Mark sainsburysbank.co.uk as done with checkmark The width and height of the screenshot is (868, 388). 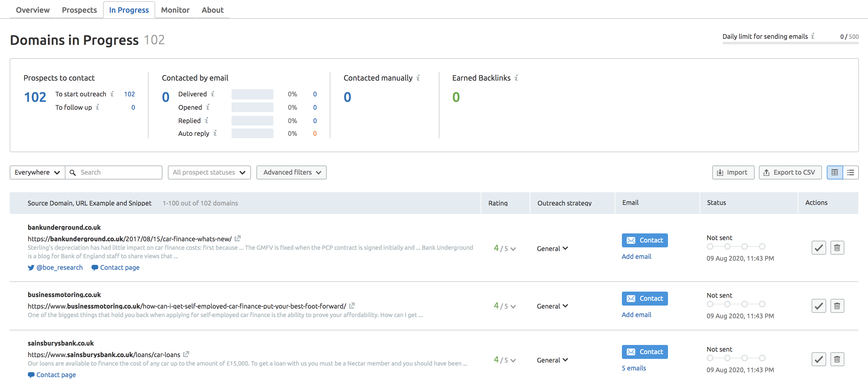pos(819,359)
